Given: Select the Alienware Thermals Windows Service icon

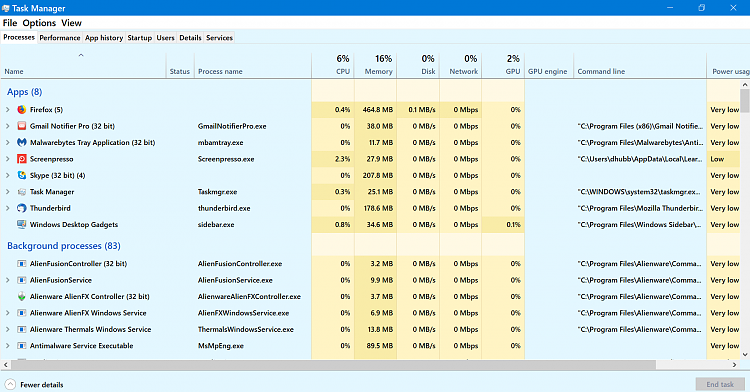Looking at the screenshot, I should point(22,329).
